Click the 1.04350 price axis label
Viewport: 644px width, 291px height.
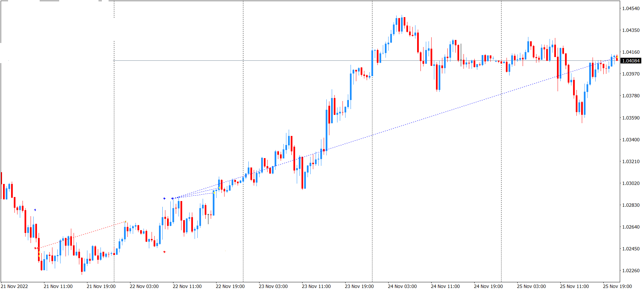(x=631, y=30)
